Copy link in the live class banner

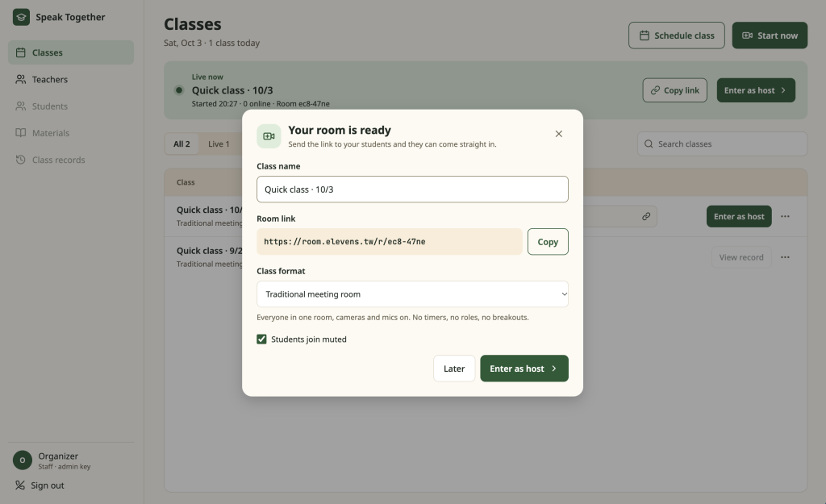click(x=675, y=90)
